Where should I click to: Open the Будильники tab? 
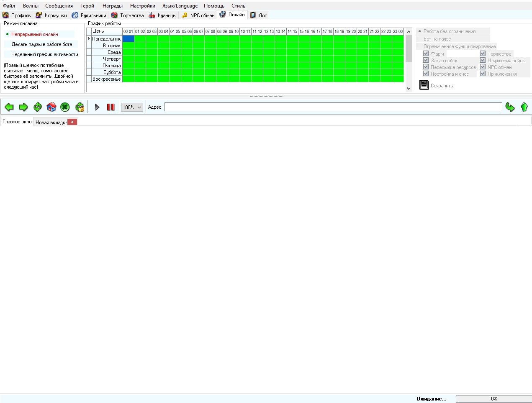pyautogui.click(x=89, y=15)
